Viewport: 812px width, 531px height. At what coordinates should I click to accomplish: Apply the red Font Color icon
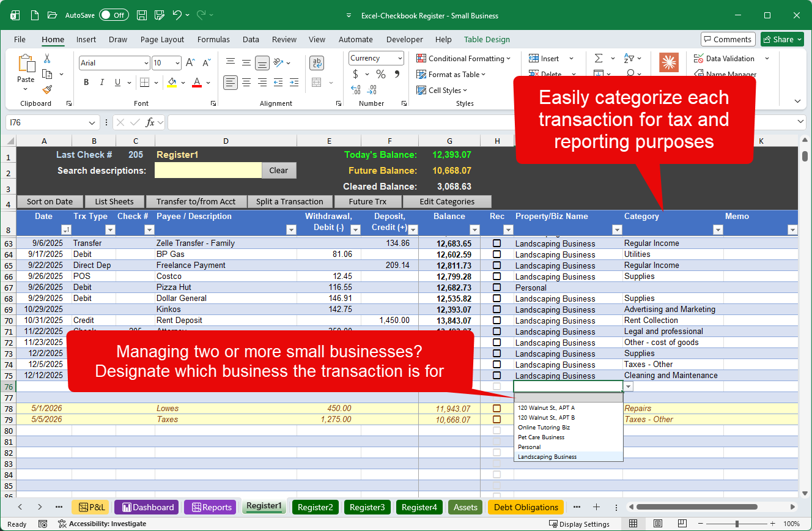[196, 82]
